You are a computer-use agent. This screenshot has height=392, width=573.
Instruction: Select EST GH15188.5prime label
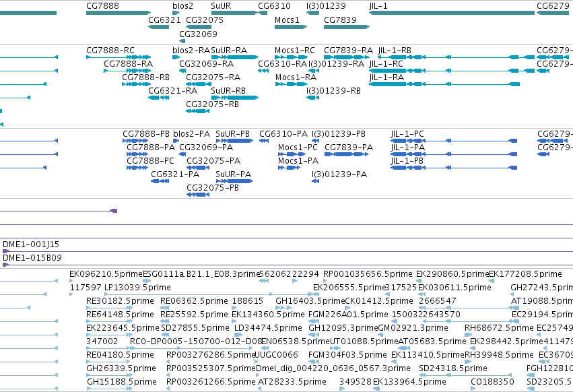tap(122, 382)
